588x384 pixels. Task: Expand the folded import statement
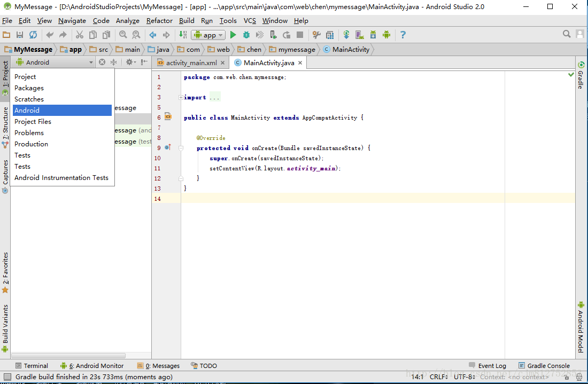tap(181, 97)
